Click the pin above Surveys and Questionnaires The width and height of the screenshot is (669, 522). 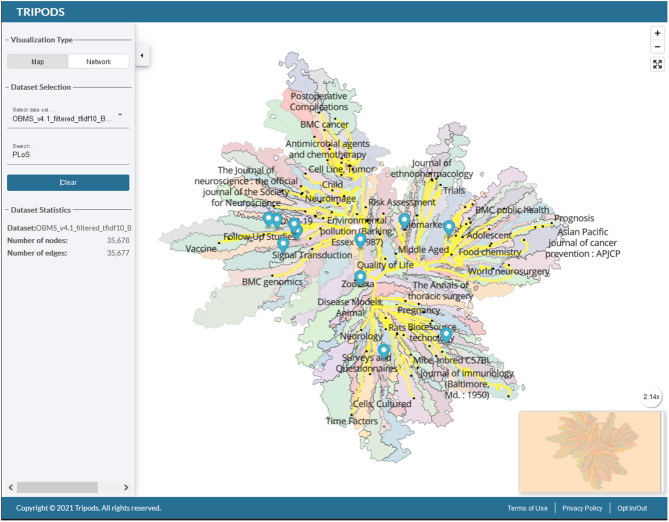(x=384, y=350)
